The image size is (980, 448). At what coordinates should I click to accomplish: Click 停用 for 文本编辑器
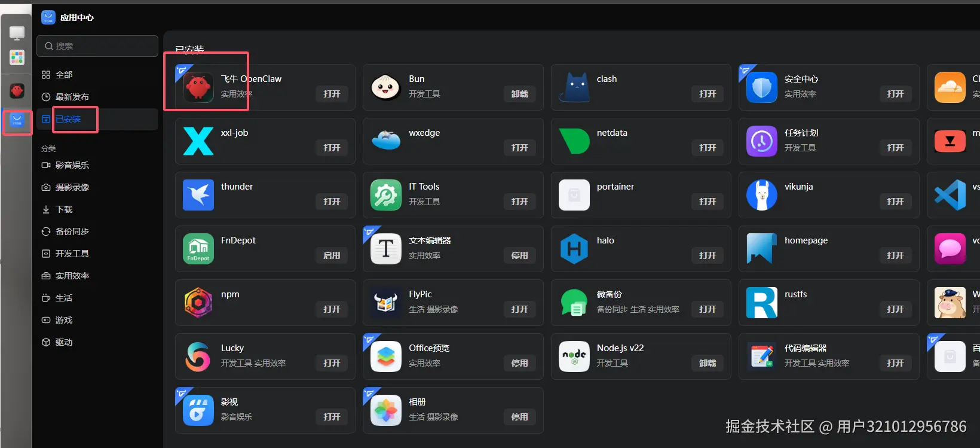520,255
